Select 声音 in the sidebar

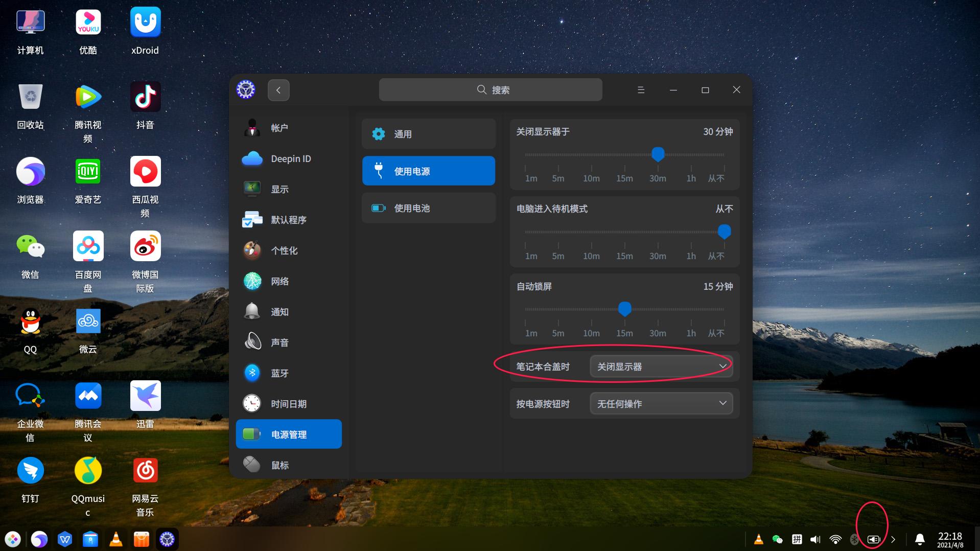tap(289, 342)
